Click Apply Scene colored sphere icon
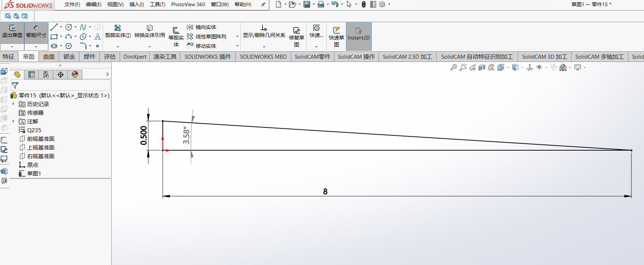This screenshot has width=644, height=265. click(x=563, y=67)
